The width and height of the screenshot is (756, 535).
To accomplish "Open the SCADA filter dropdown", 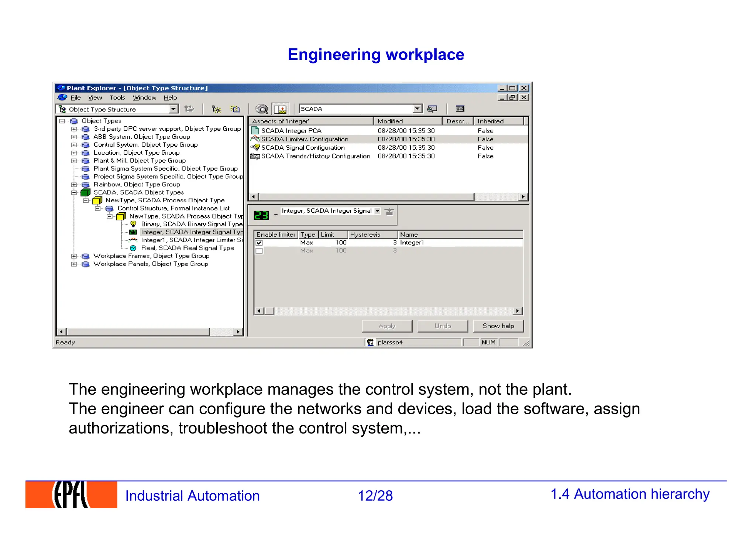I will [x=417, y=109].
